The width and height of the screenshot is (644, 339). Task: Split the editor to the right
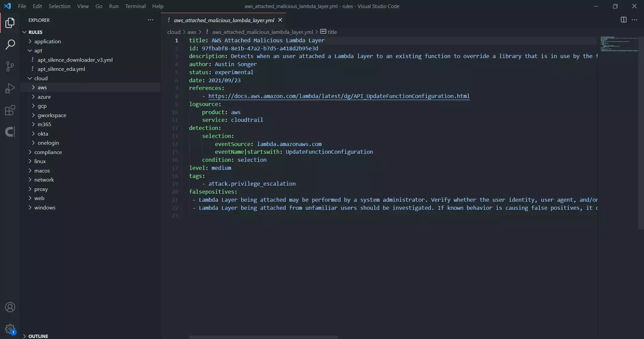pyautogui.click(x=624, y=20)
